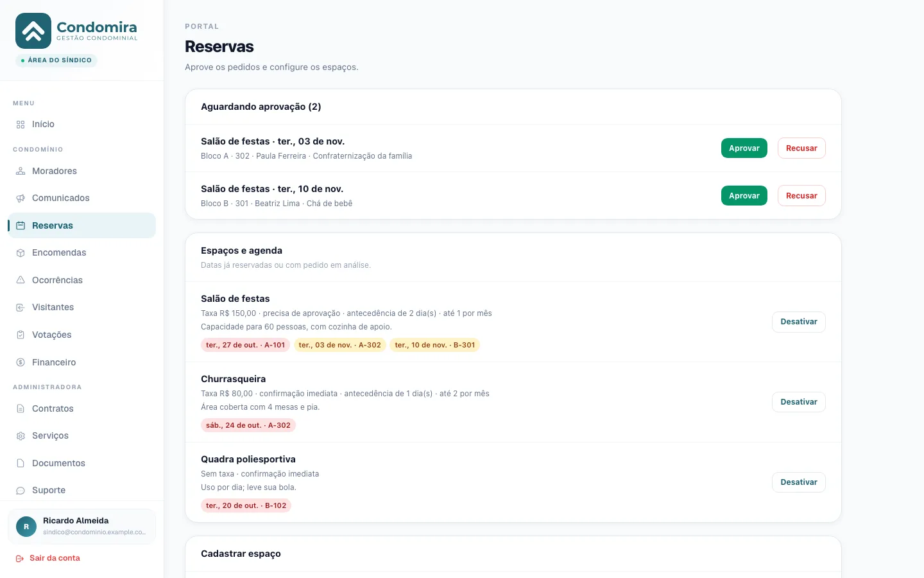Click the Comunicados megaphone icon
This screenshot has height=578, width=924.
pyautogui.click(x=21, y=198)
